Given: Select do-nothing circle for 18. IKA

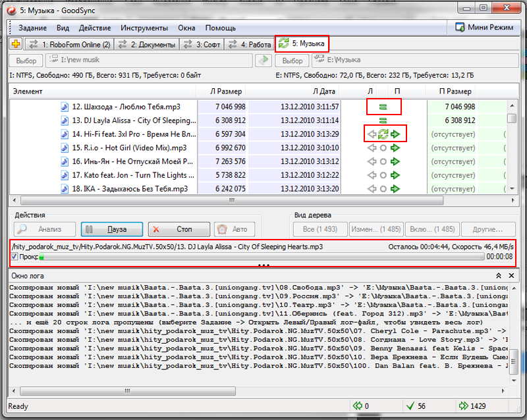Looking at the screenshot, I should tap(383, 189).
